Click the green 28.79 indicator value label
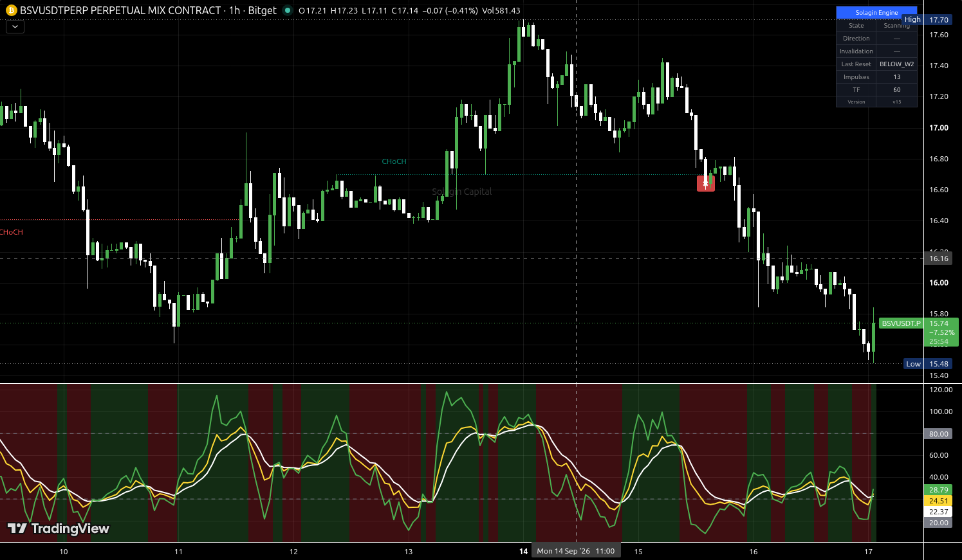 pyautogui.click(x=938, y=490)
